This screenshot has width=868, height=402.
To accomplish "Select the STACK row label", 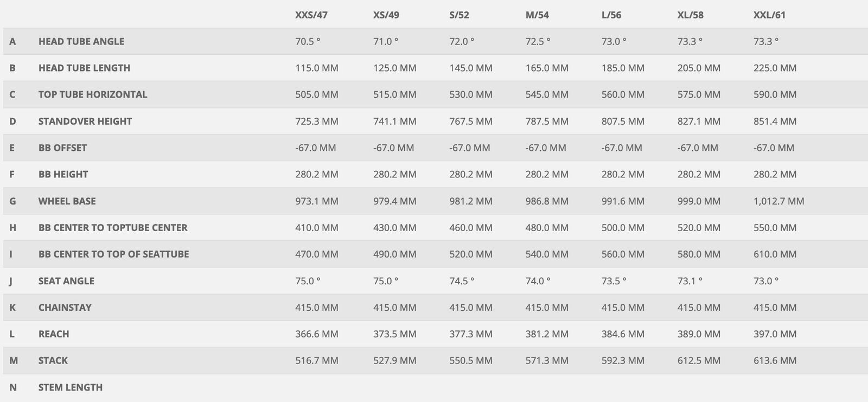I will click(53, 360).
